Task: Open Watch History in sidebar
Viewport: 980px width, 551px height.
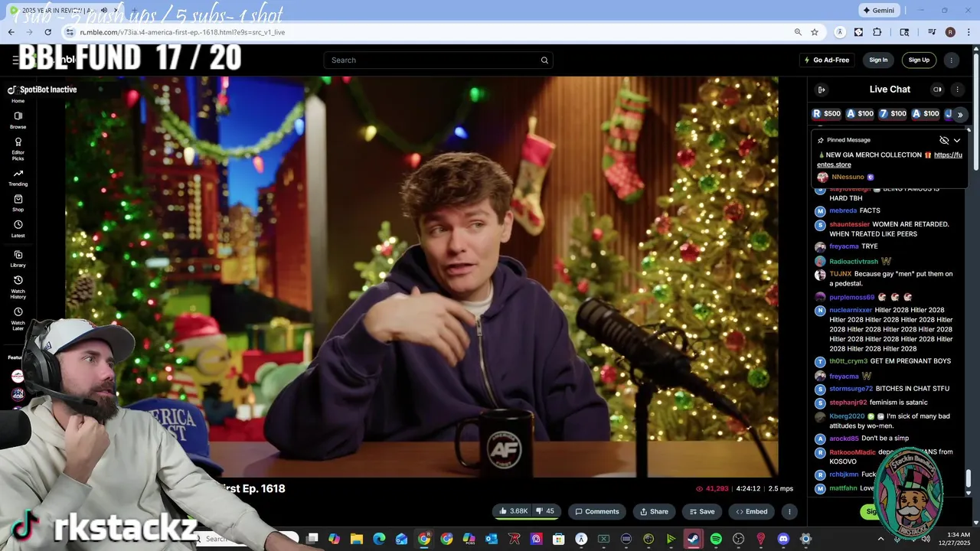Action: (x=18, y=286)
